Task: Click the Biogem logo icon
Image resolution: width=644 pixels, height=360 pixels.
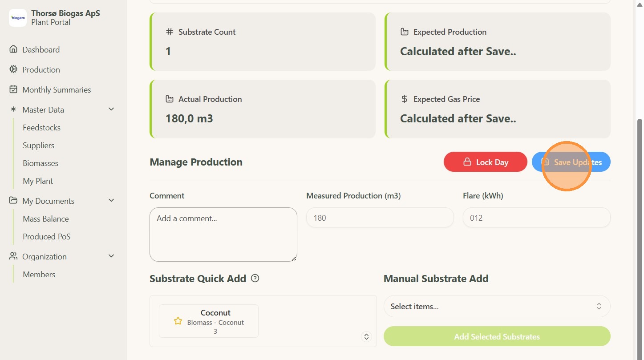Action: tap(18, 18)
